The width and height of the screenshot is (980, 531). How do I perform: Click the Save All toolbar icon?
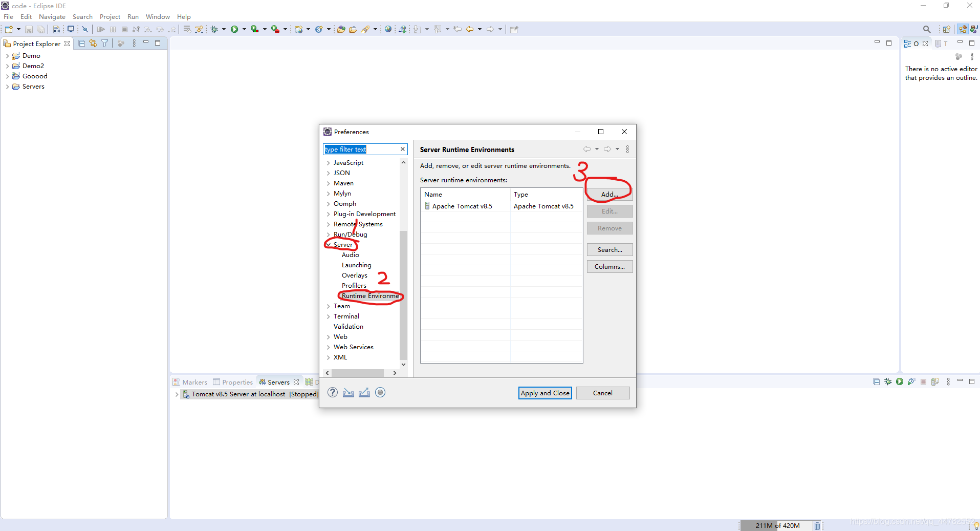[40, 29]
